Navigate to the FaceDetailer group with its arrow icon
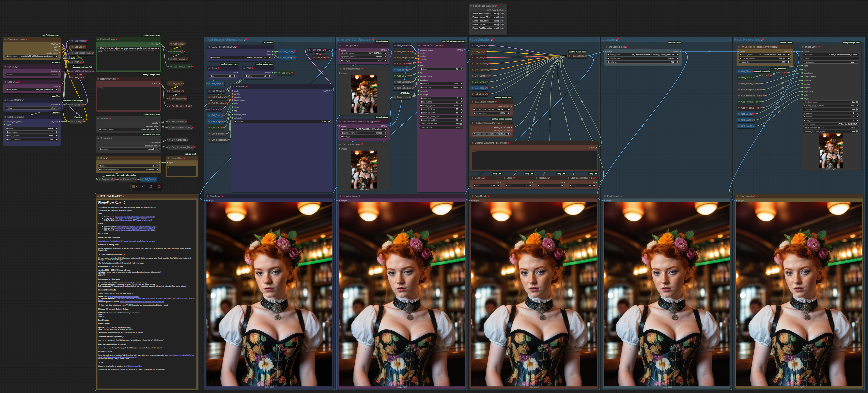The height and width of the screenshot is (393, 868). (502, 21)
